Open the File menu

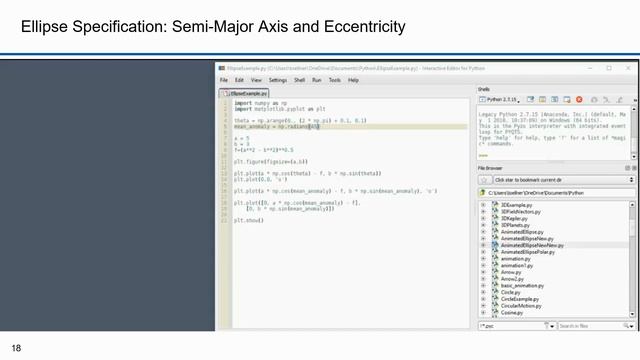coord(224,80)
